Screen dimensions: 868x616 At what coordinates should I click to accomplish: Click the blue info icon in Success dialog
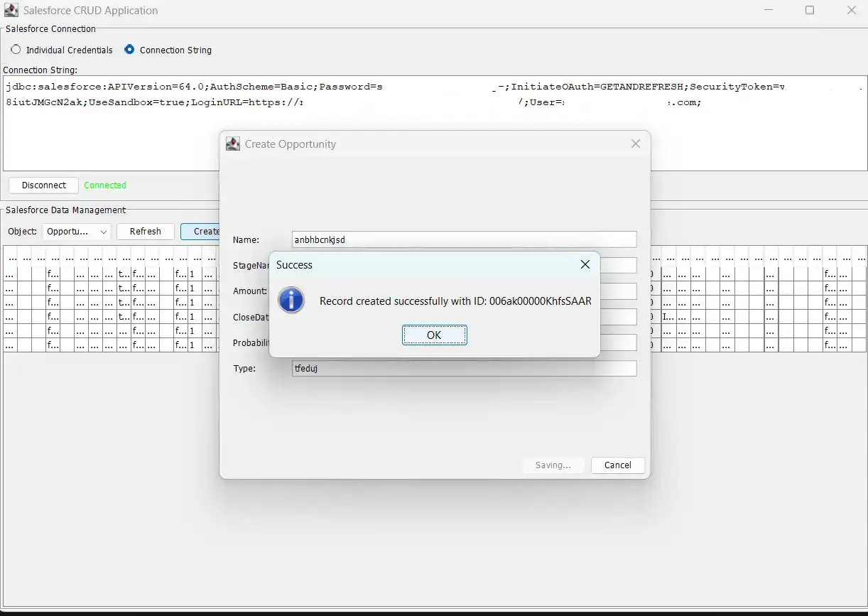(x=291, y=301)
